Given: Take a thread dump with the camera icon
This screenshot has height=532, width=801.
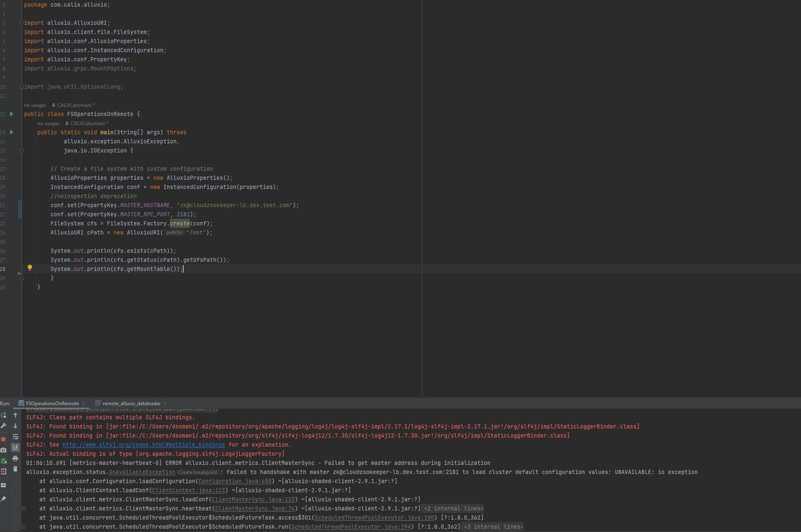Looking at the screenshot, I should [4, 449].
